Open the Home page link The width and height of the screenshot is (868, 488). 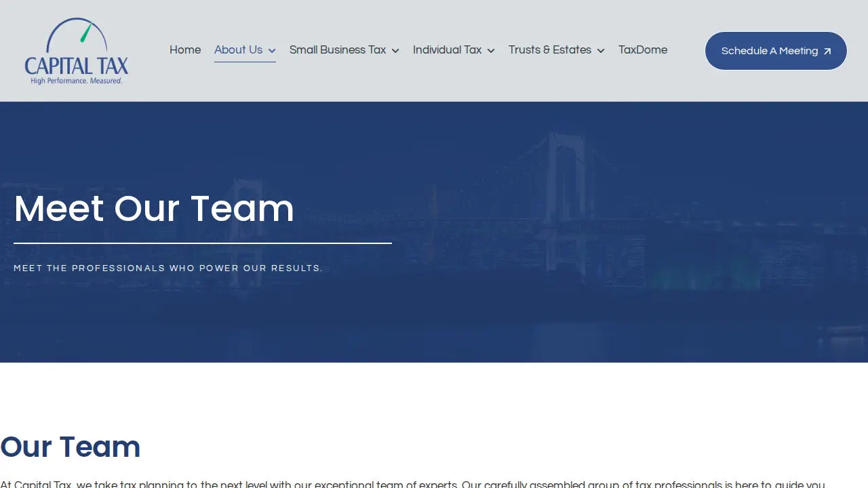(185, 50)
